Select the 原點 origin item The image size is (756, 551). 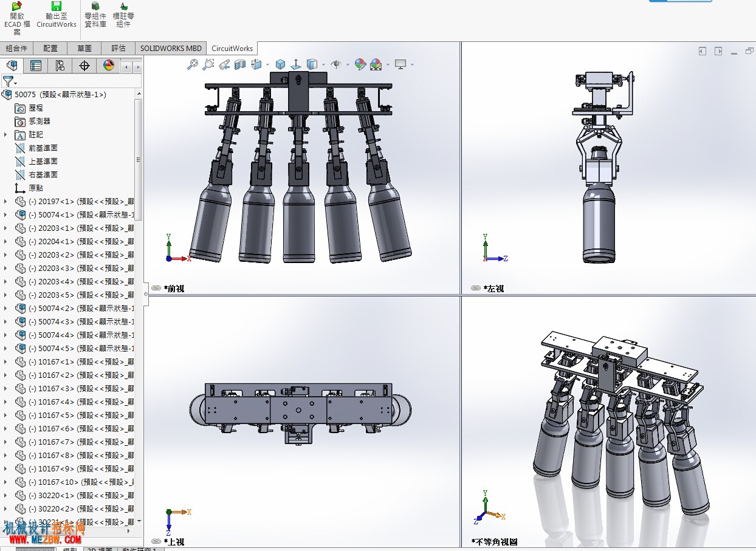coord(36,188)
